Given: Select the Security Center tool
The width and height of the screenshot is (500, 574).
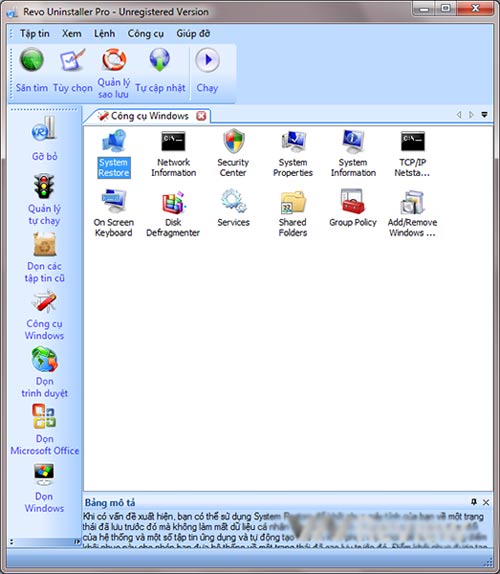Looking at the screenshot, I should coord(233,154).
